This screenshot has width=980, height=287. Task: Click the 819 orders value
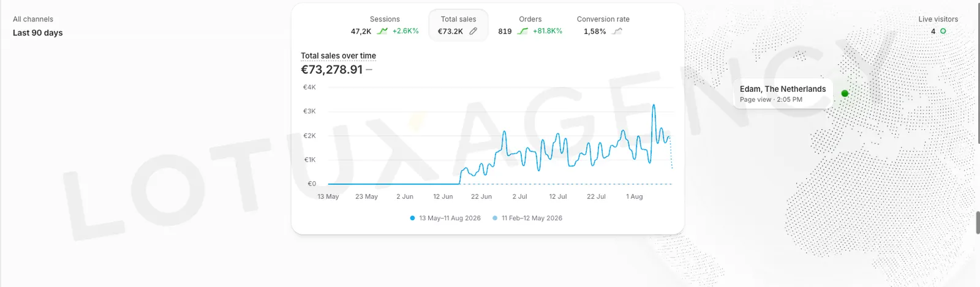[x=505, y=31]
